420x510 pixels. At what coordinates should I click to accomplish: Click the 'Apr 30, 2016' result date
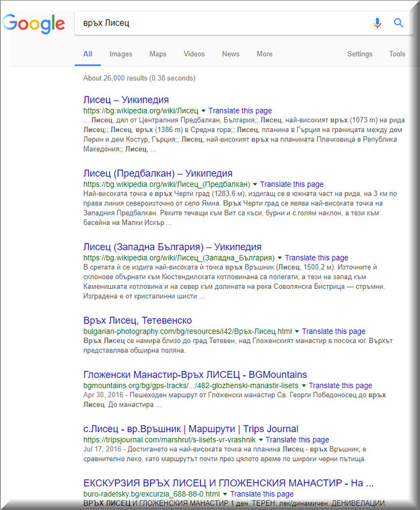(x=103, y=395)
